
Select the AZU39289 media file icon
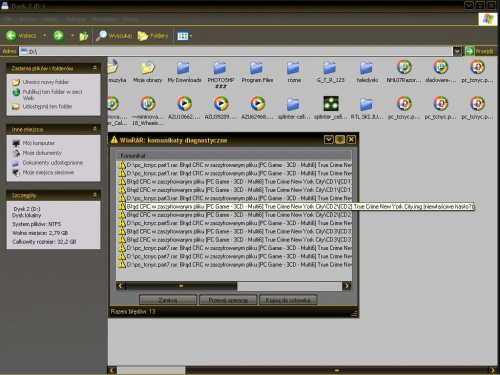pyautogui.click(x=221, y=104)
